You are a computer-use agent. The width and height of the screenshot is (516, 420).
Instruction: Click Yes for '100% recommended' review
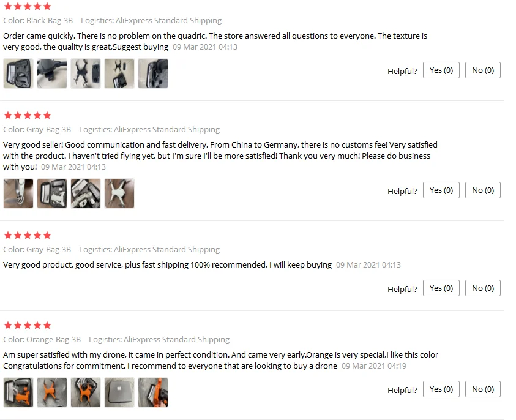tap(441, 288)
